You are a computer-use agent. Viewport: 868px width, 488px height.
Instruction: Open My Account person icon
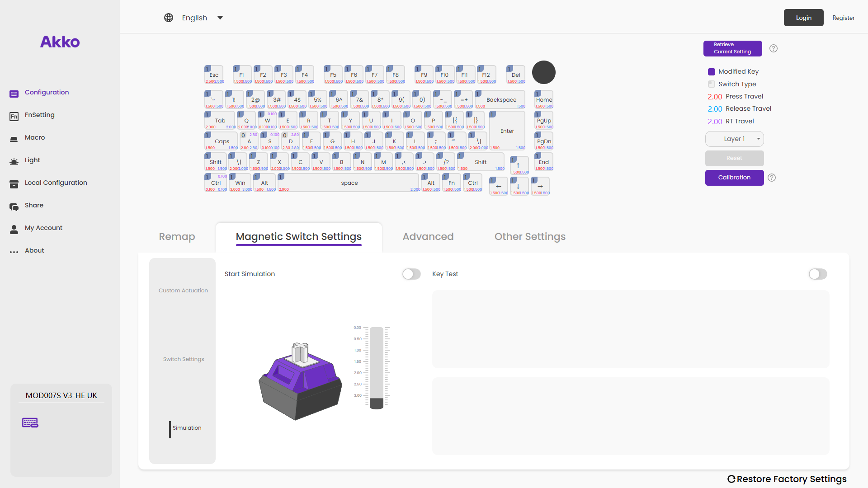point(14,229)
